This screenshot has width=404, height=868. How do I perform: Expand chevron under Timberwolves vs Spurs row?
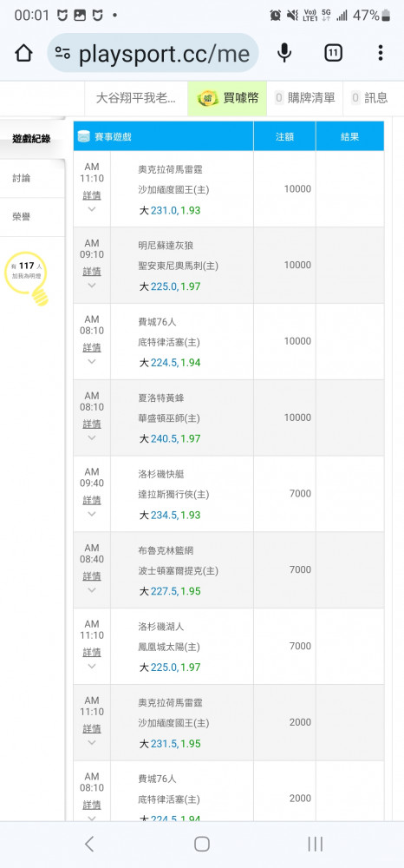tap(92, 286)
